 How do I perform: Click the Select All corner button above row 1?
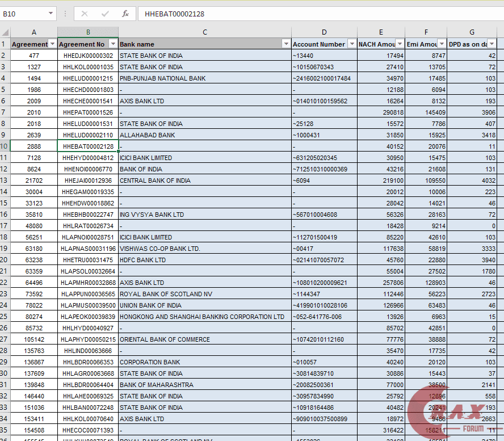pos(5,32)
